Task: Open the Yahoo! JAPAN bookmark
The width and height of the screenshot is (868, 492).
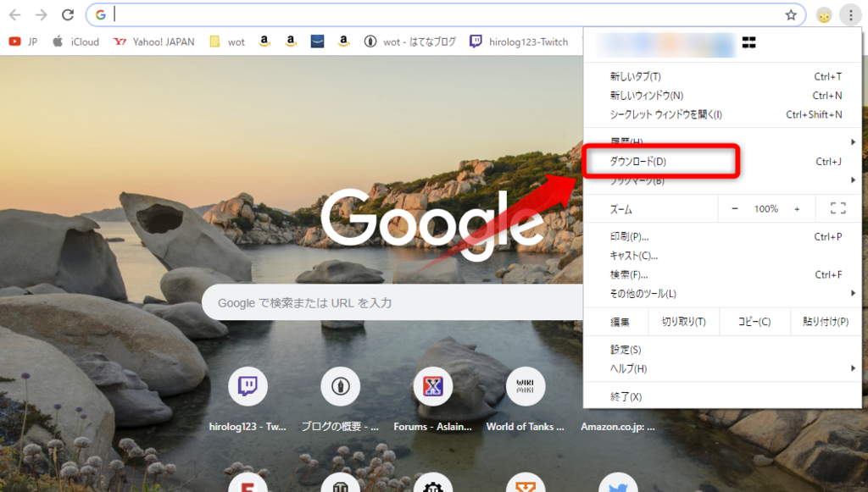Action: coord(154,41)
